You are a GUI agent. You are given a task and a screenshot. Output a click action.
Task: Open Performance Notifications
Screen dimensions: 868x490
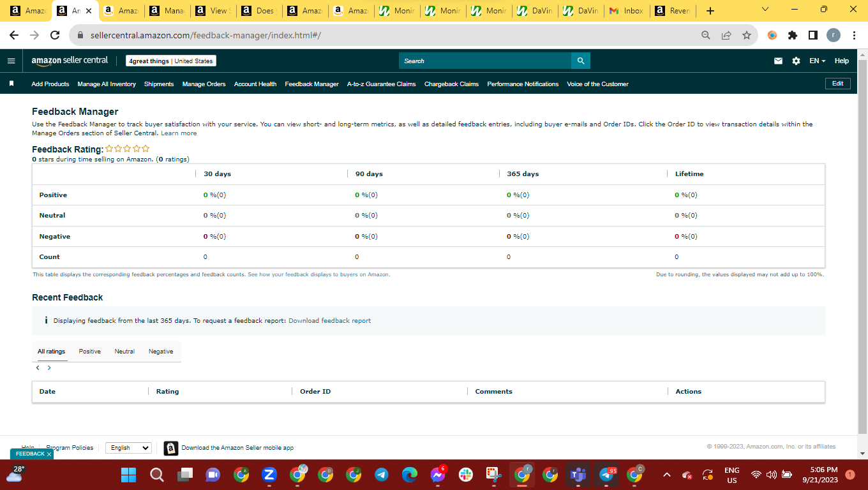tap(523, 84)
